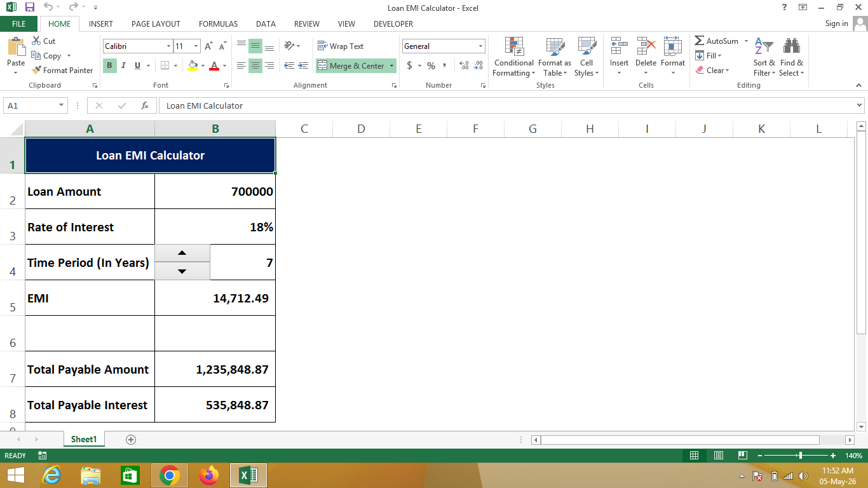Select the Sheet1 tab
The image size is (868, 488).
click(84, 439)
